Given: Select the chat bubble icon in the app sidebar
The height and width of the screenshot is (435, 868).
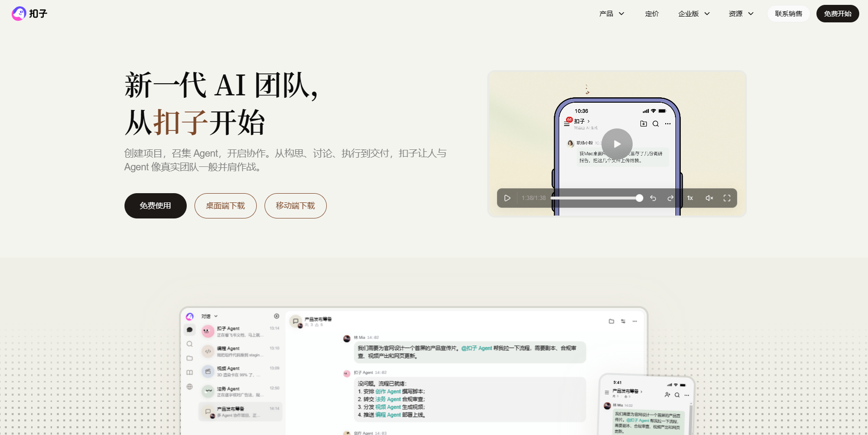Looking at the screenshot, I should pyautogui.click(x=190, y=330).
